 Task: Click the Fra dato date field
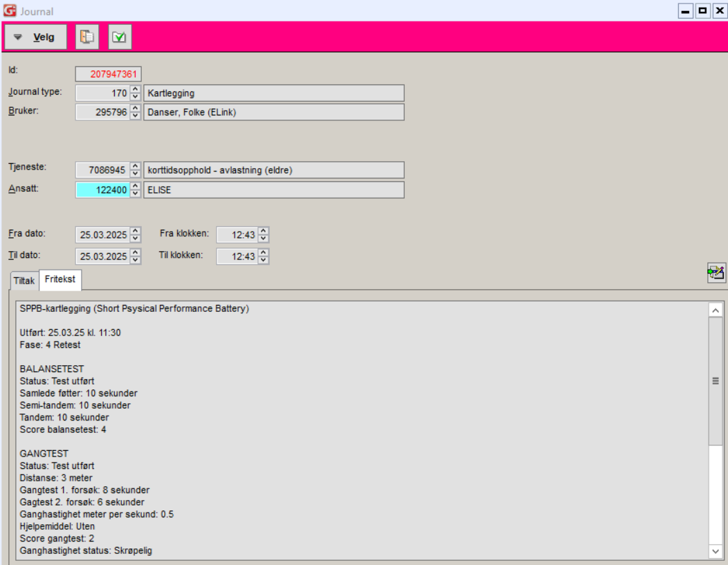[102, 235]
